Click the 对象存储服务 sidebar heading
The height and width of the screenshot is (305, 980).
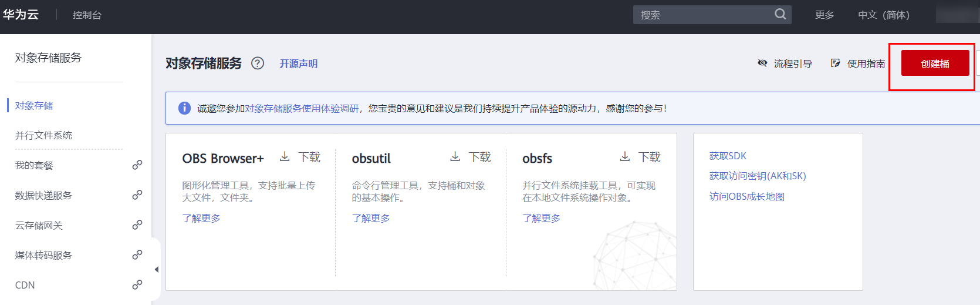(48, 58)
